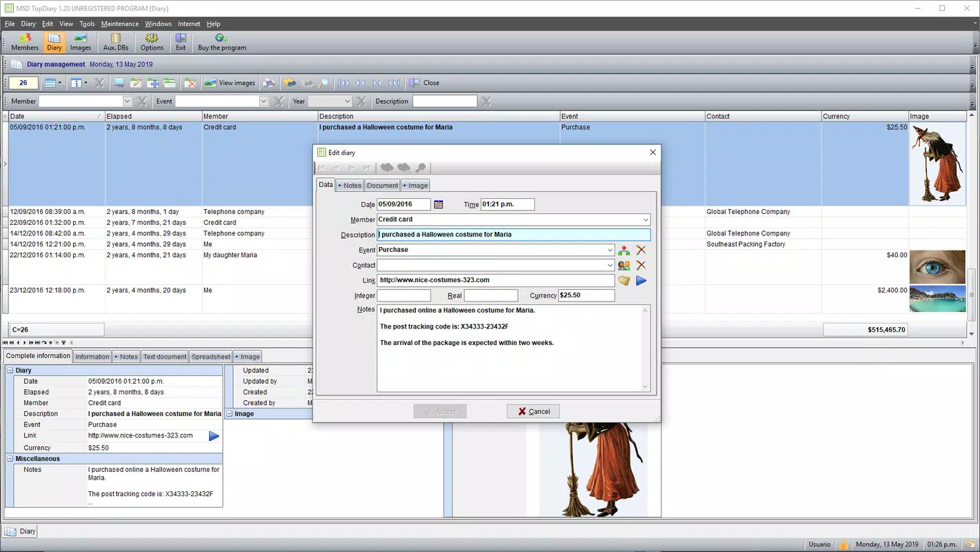Click the Description filter input field
Viewport: 980px width, 552px height.
tap(445, 101)
